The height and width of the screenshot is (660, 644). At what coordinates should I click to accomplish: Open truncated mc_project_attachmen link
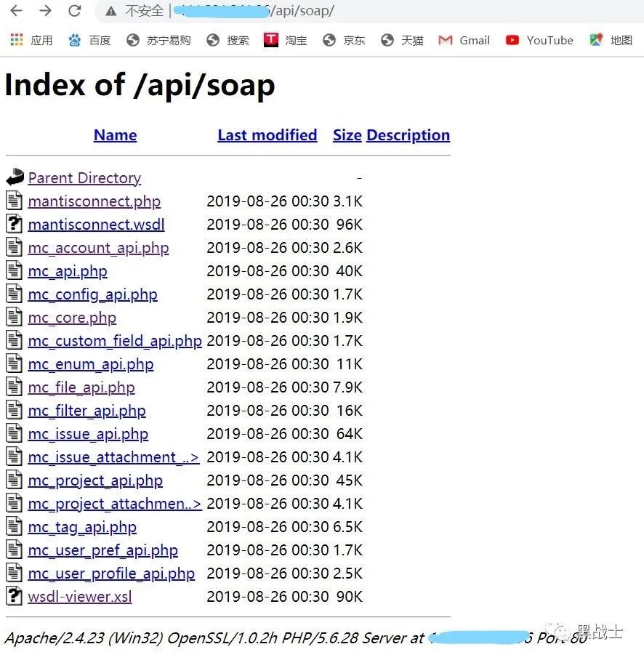pyautogui.click(x=115, y=504)
